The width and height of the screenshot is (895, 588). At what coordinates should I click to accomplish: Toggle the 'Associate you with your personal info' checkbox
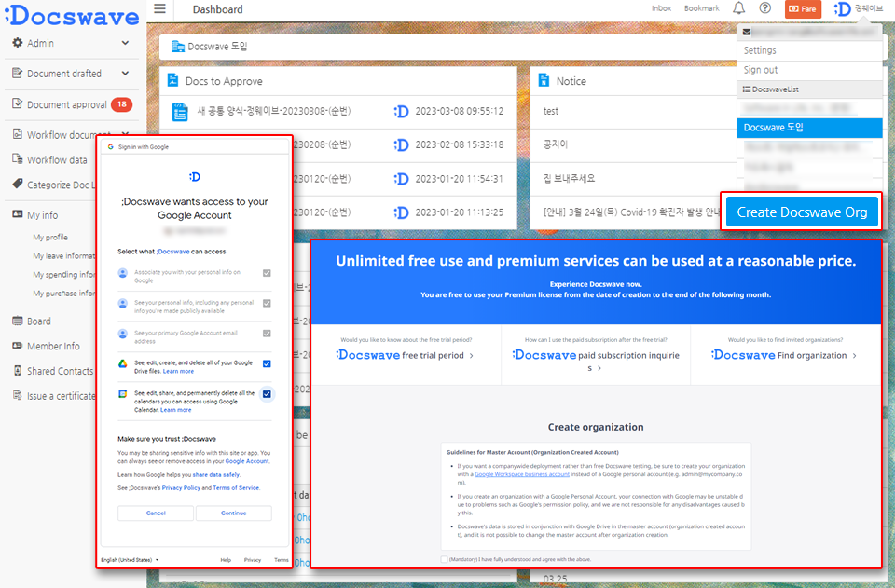click(267, 273)
